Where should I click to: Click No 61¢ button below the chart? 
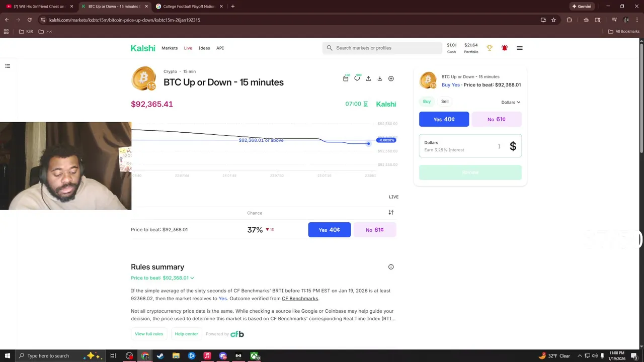pos(375,230)
